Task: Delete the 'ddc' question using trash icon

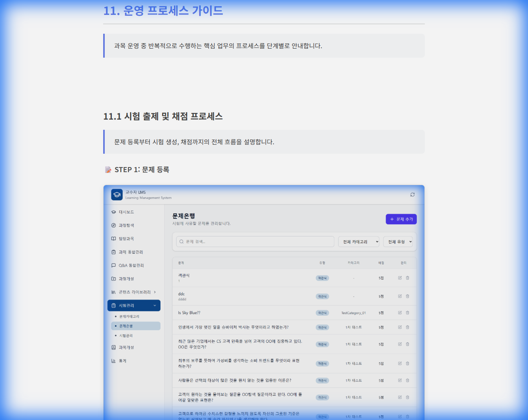Action: click(408, 296)
